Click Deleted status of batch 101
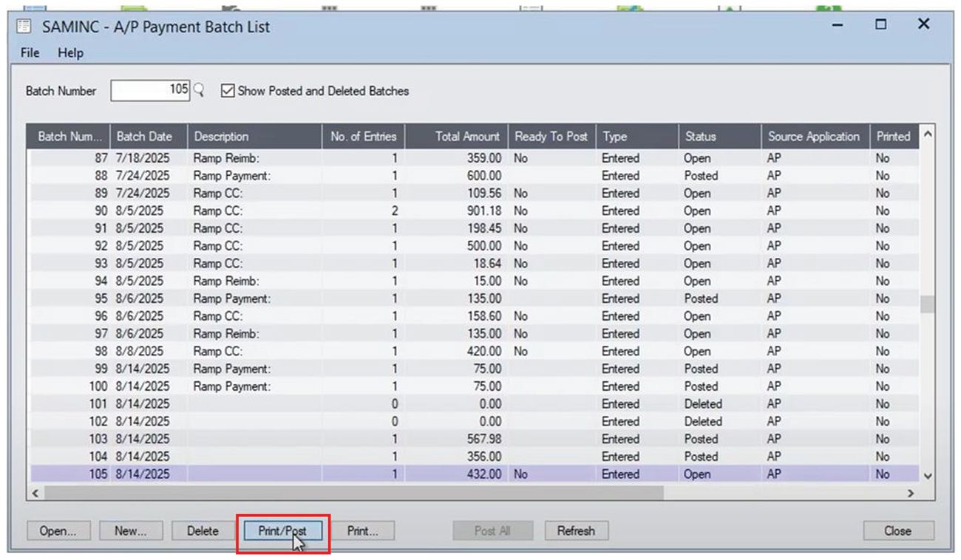The width and height of the screenshot is (961, 560). pos(703,404)
